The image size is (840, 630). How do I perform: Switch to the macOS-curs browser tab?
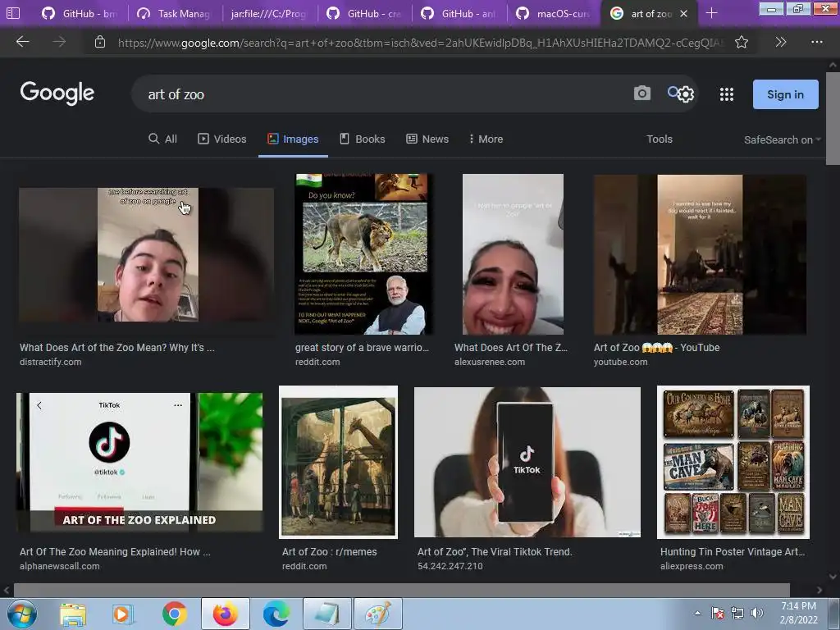[554, 13]
